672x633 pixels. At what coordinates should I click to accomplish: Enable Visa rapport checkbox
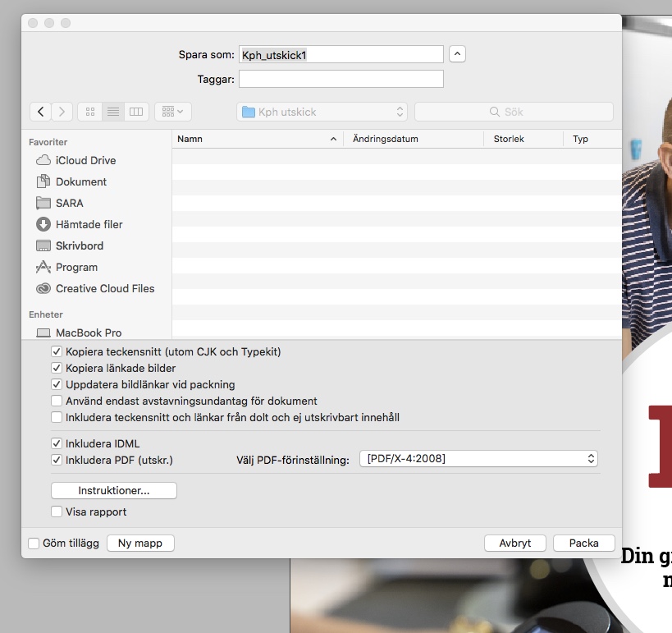pyautogui.click(x=57, y=511)
